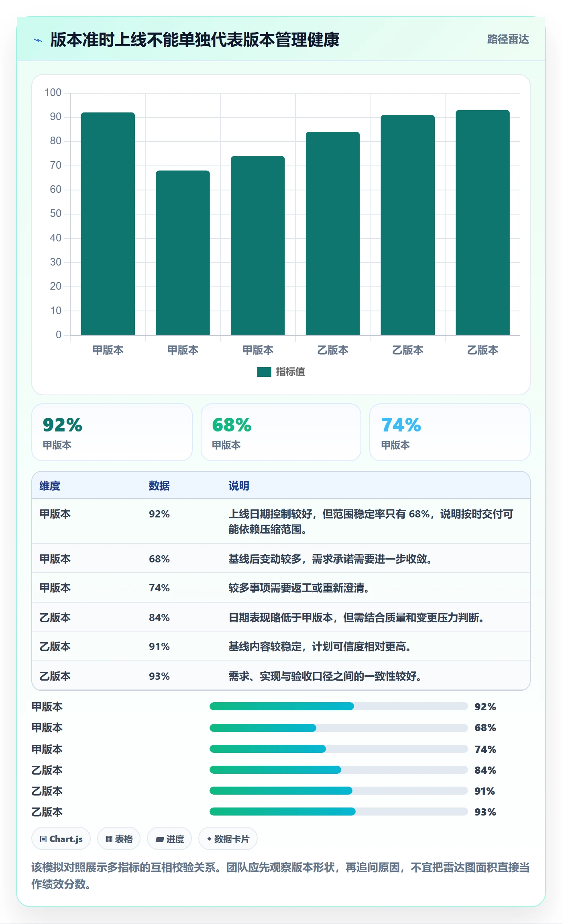This screenshot has width=562, height=924.
Task: Click the 说明 column header
Action: click(239, 486)
